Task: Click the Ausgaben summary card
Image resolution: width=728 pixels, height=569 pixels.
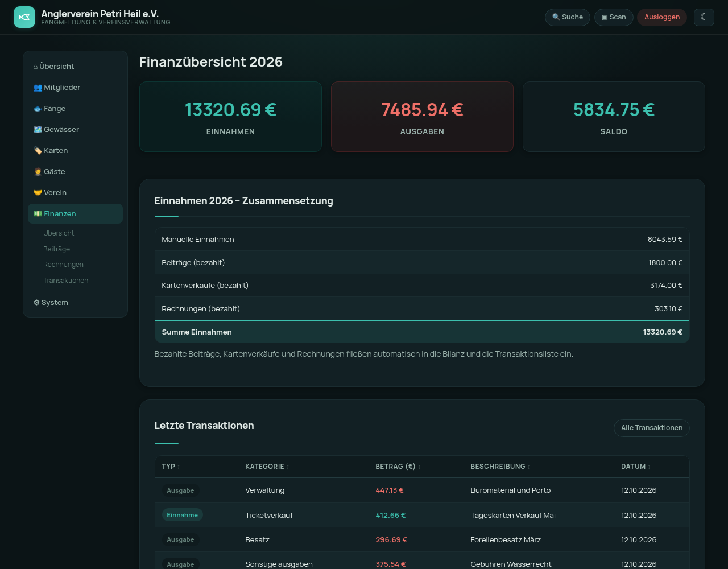Action: pyautogui.click(x=422, y=117)
